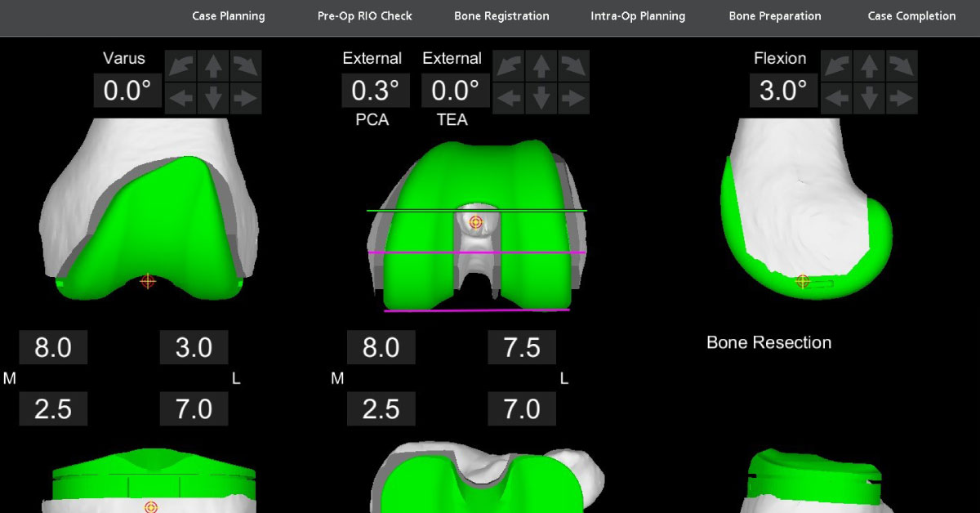Click the down arrow in the Flexion control pad

pos(870,99)
